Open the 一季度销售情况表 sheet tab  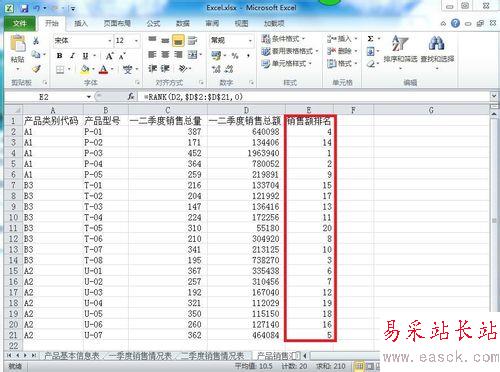(140, 356)
